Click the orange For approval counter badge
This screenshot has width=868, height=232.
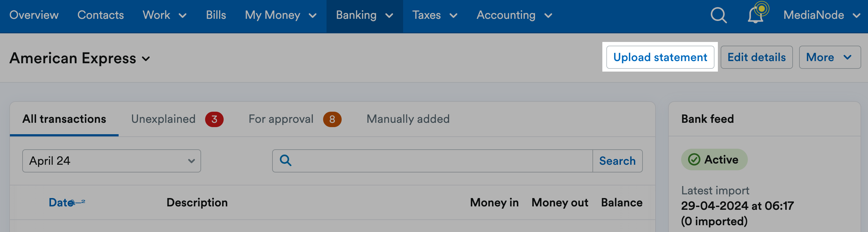(332, 119)
